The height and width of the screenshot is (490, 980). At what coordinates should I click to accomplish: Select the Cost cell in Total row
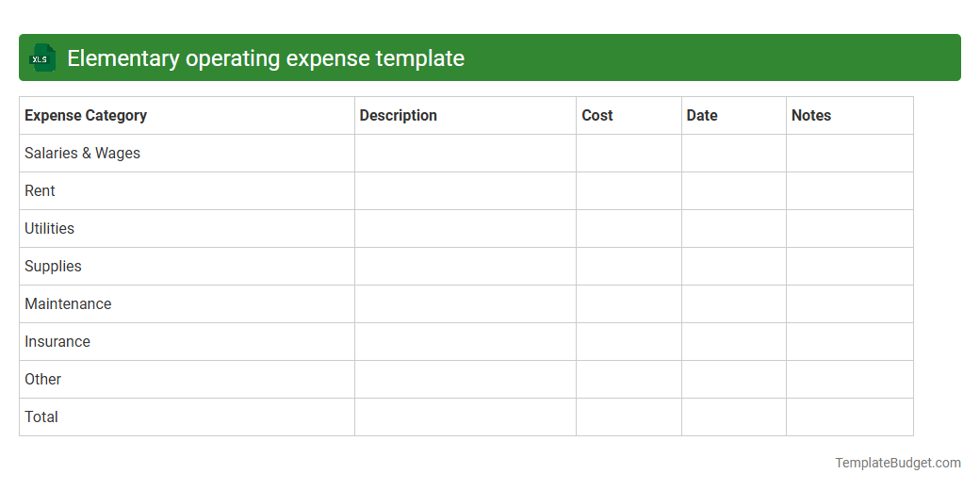629,416
